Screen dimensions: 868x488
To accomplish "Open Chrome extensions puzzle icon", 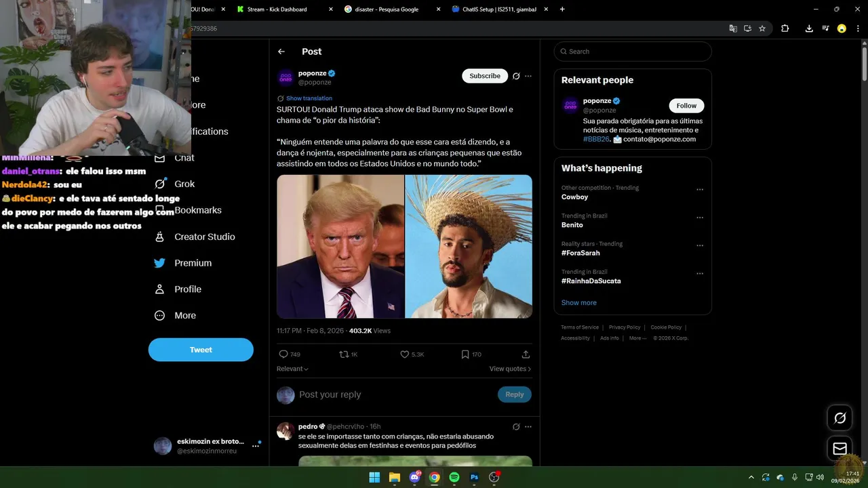I will pos(785,28).
